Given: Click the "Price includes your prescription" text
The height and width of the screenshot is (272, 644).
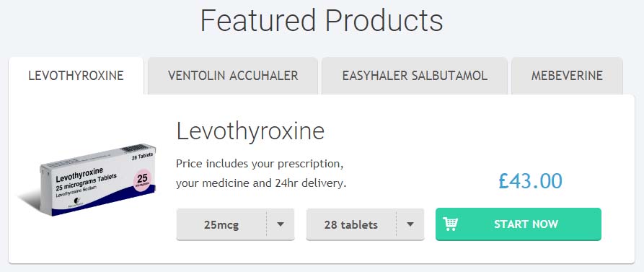Looking at the screenshot, I should 260,164.
